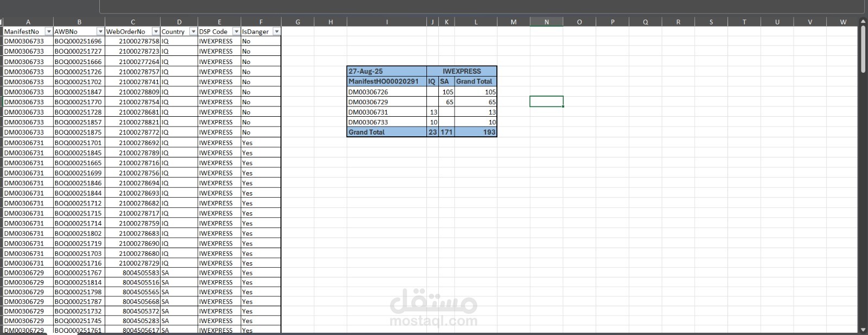The width and height of the screenshot is (868, 335).
Task: Select column E header
Action: tap(220, 22)
